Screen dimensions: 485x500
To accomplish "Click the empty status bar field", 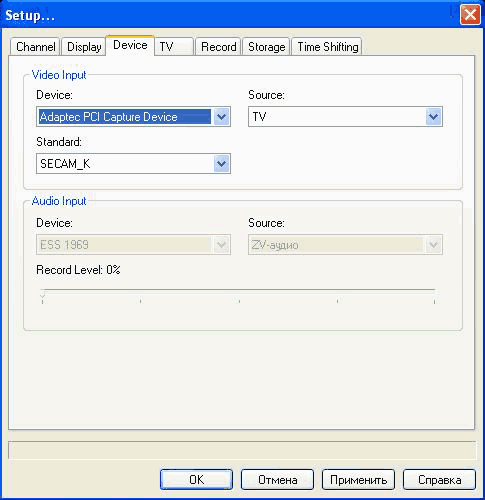I will point(242,450).
